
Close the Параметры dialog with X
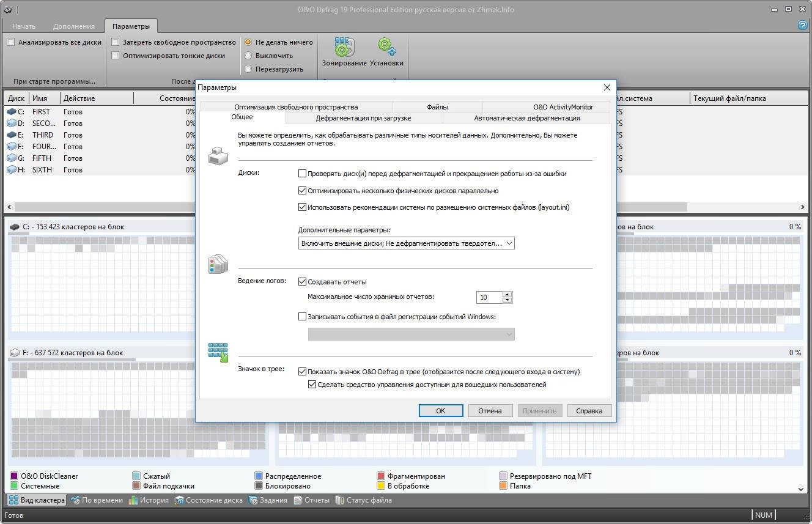click(x=607, y=87)
